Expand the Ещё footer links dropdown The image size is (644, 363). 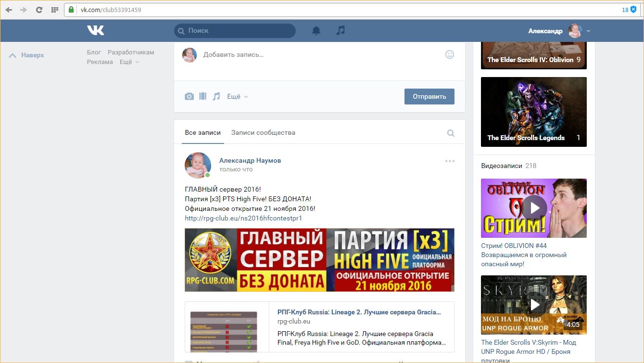pos(129,62)
